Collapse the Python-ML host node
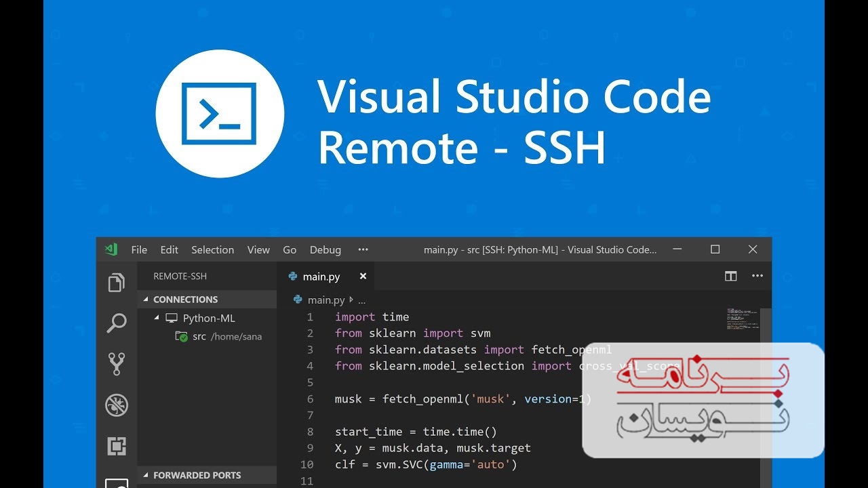Screen dimensions: 868x488 (157, 318)
